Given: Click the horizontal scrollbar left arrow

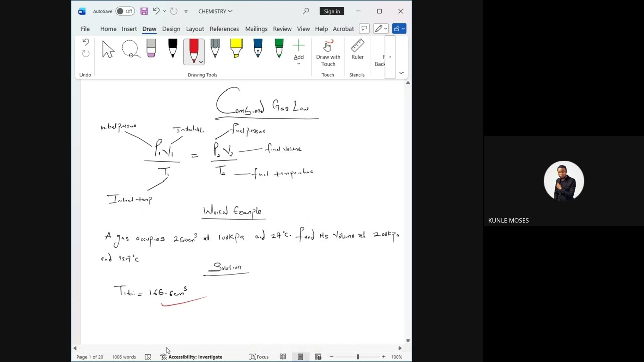Looking at the screenshot, I should coord(75,348).
